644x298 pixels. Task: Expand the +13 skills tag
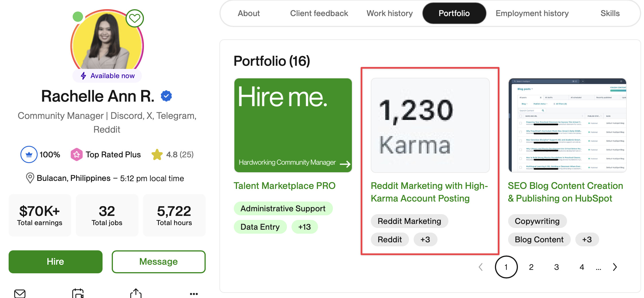tap(304, 227)
